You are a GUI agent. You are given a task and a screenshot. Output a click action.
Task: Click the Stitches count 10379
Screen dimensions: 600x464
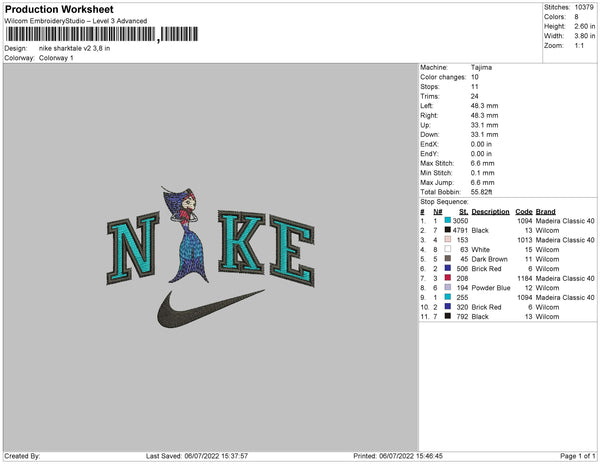pyautogui.click(x=584, y=7)
